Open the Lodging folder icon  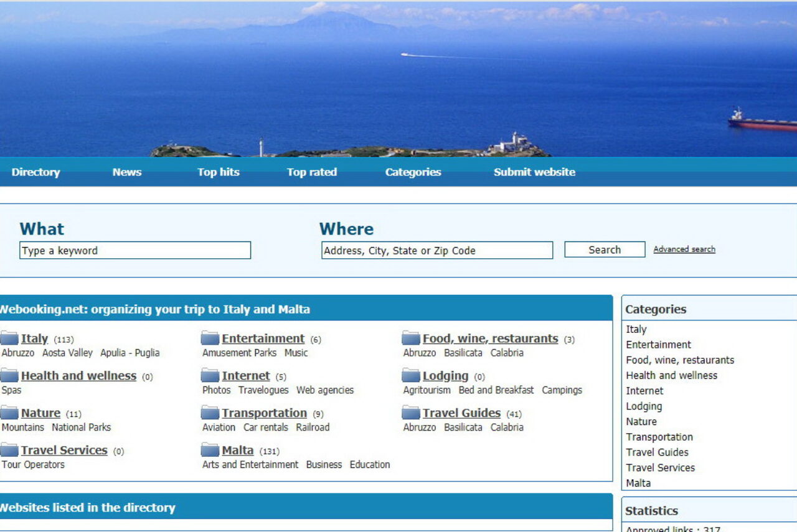click(x=410, y=375)
